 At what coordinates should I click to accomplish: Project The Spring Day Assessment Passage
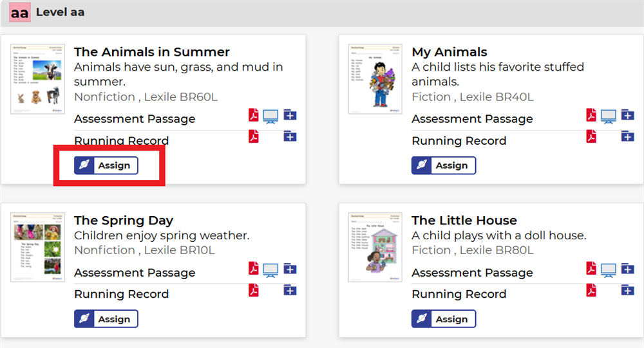click(x=270, y=270)
